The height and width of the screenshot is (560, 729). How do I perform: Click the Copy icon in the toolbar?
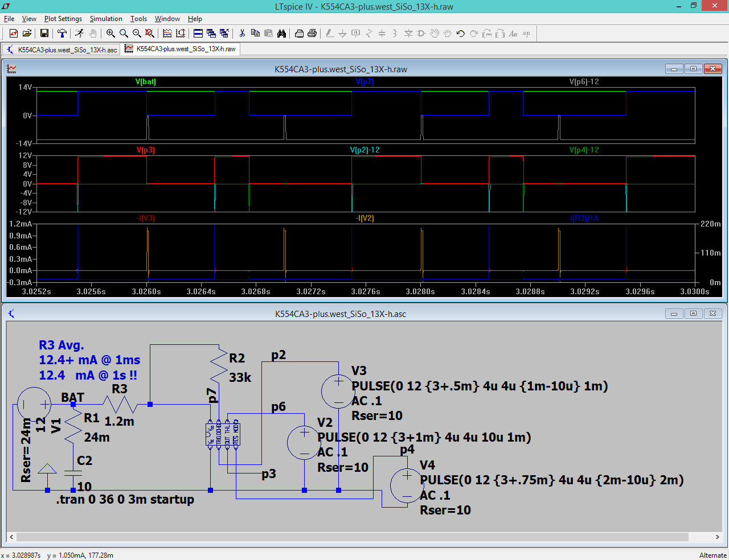point(255,34)
